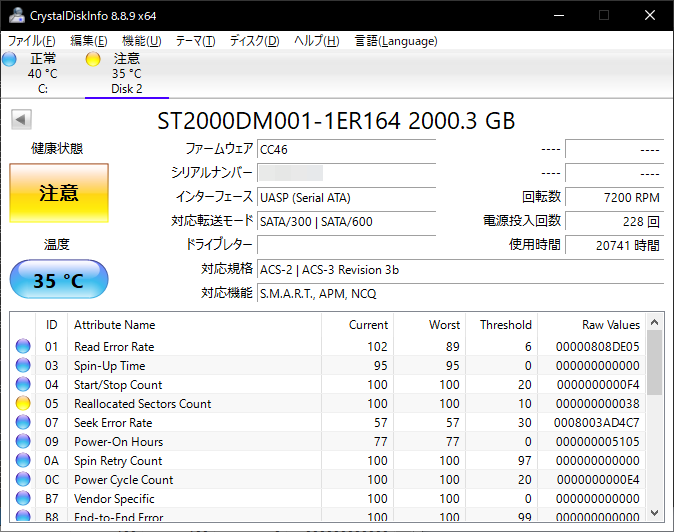Screen dimensions: 674x532
Task: Click the CrystalDiskInfo title bar app icon
Action: (14, 15)
